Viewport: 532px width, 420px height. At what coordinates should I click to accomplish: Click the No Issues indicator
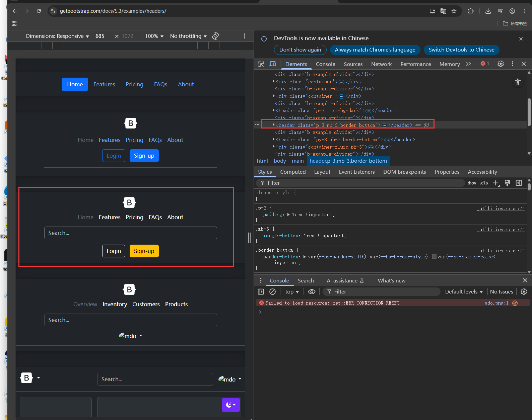[502, 292]
